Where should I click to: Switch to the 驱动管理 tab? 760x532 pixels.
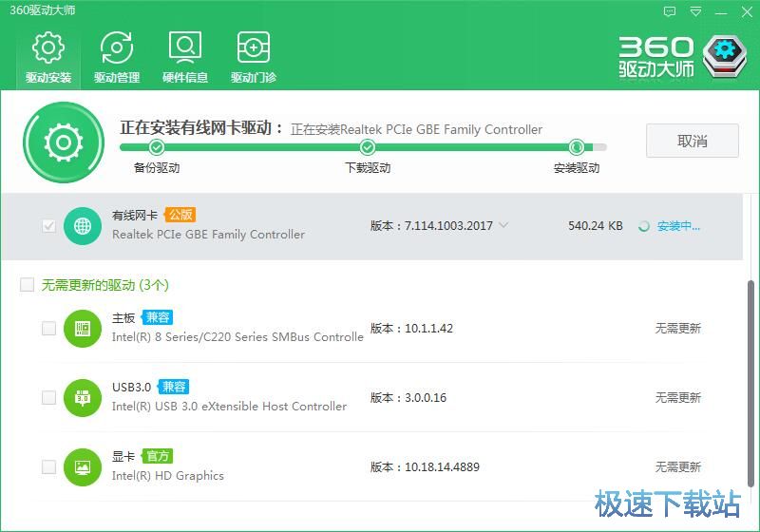[x=117, y=57]
